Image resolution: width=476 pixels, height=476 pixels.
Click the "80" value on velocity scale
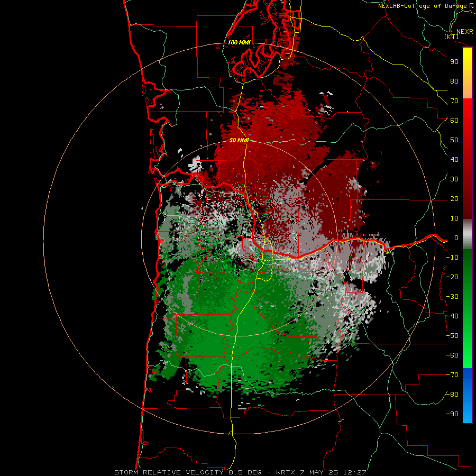click(454, 81)
